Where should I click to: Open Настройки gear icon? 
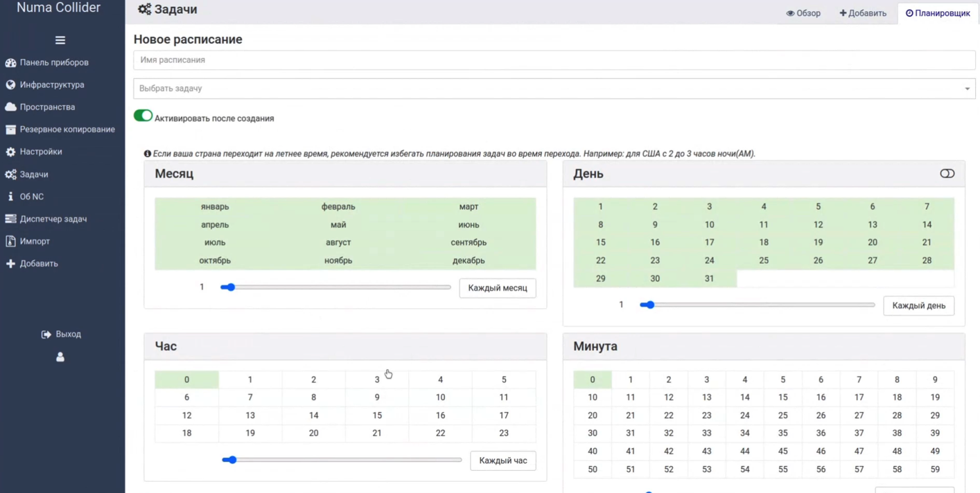[10, 152]
